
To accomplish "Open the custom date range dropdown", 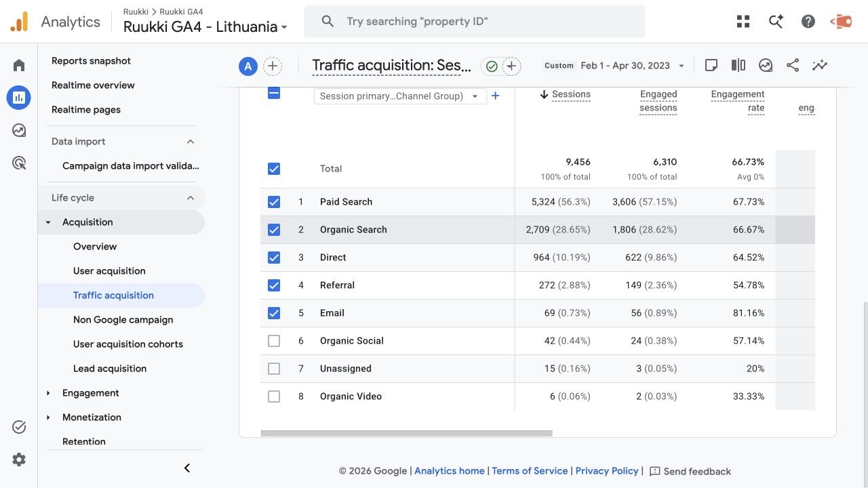I will point(614,66).
